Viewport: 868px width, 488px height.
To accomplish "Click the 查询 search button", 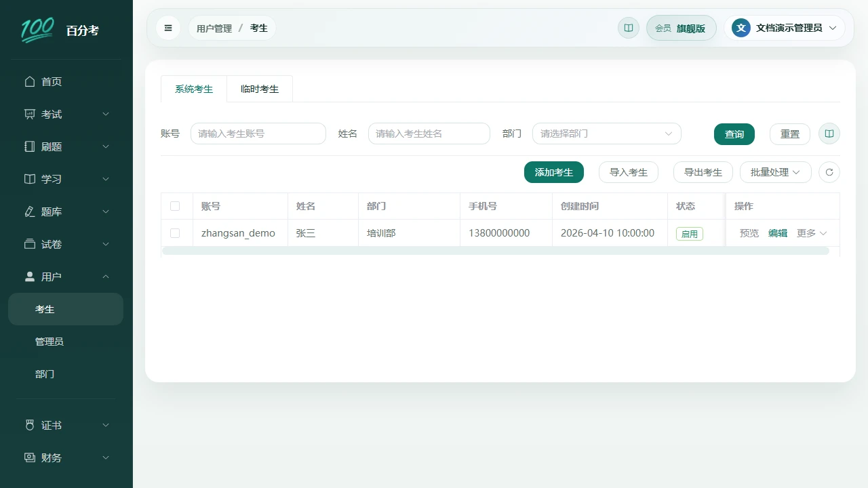I will point(734,134).
